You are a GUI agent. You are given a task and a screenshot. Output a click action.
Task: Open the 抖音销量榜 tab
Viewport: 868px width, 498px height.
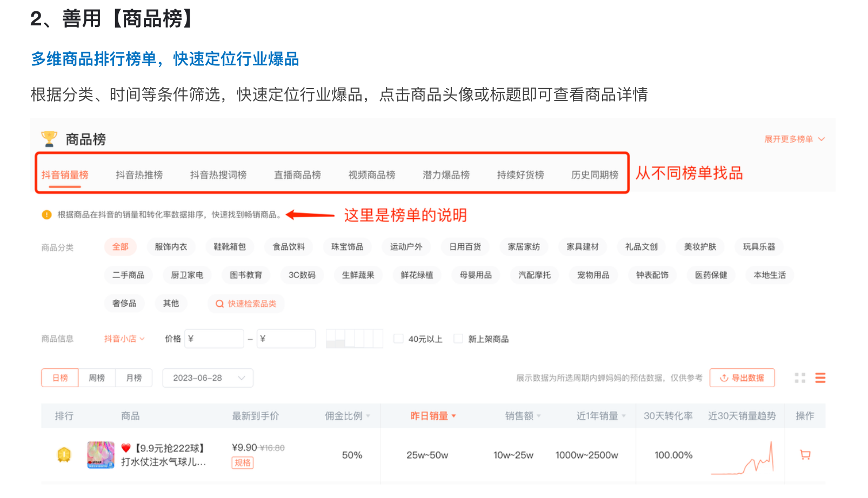65,175
